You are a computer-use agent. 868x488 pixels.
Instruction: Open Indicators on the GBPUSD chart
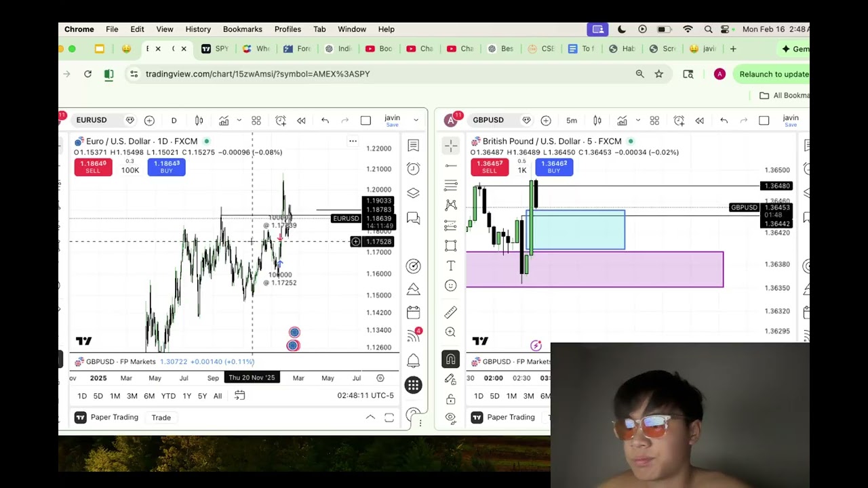pos(622,121)
